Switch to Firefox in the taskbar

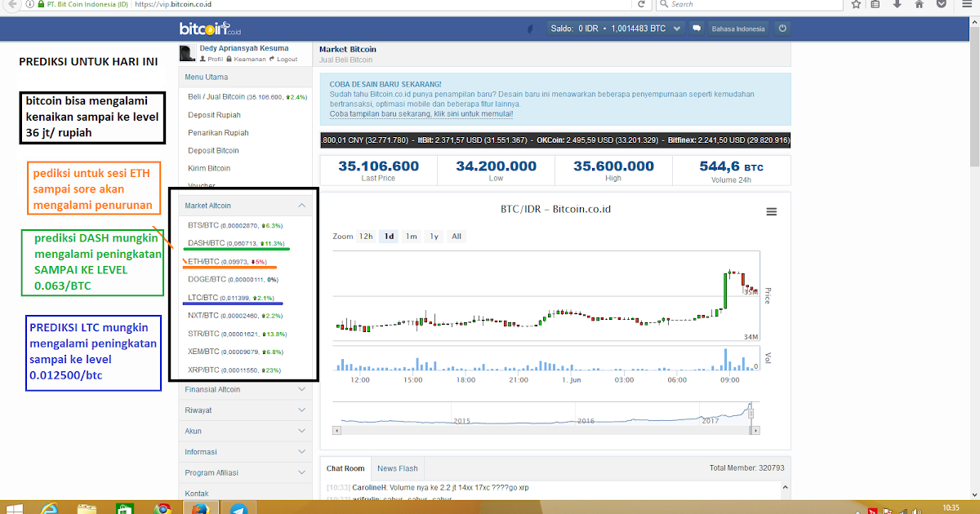pos(199,509)
